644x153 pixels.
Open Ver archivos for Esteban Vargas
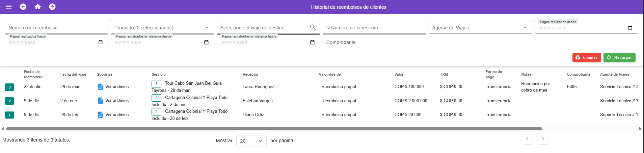click(117, 101)
